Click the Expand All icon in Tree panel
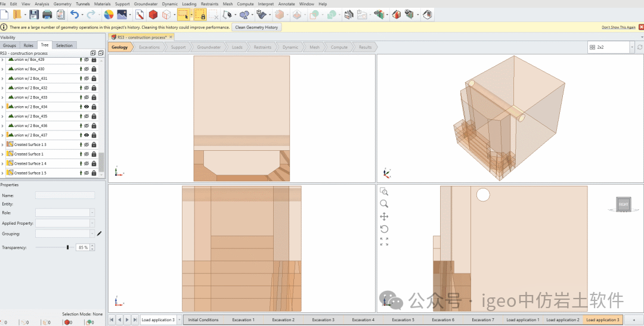 click(92, 53)
